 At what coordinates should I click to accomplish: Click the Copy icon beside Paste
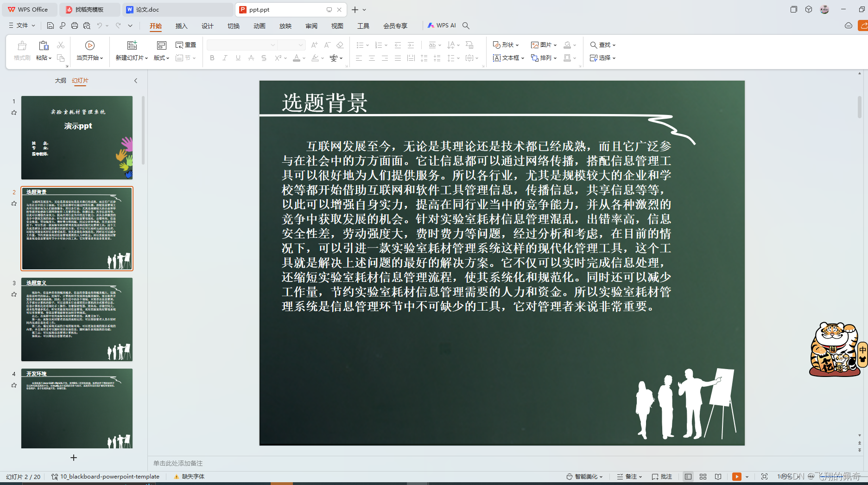click(61, 58)
